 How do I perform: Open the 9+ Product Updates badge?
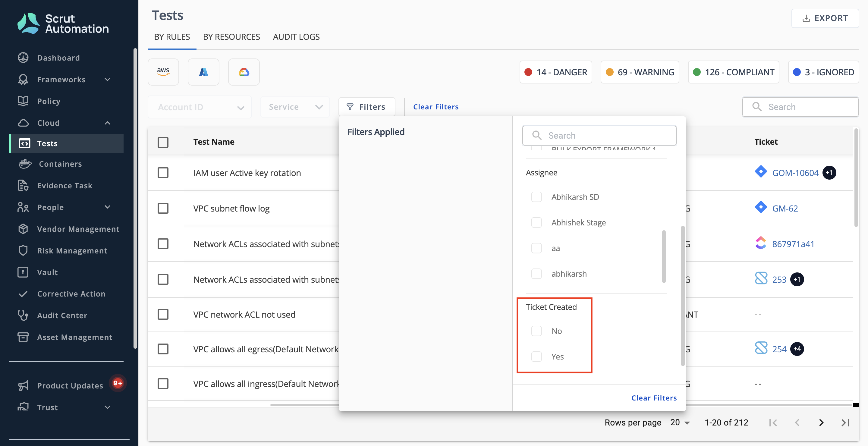(118, 383)
